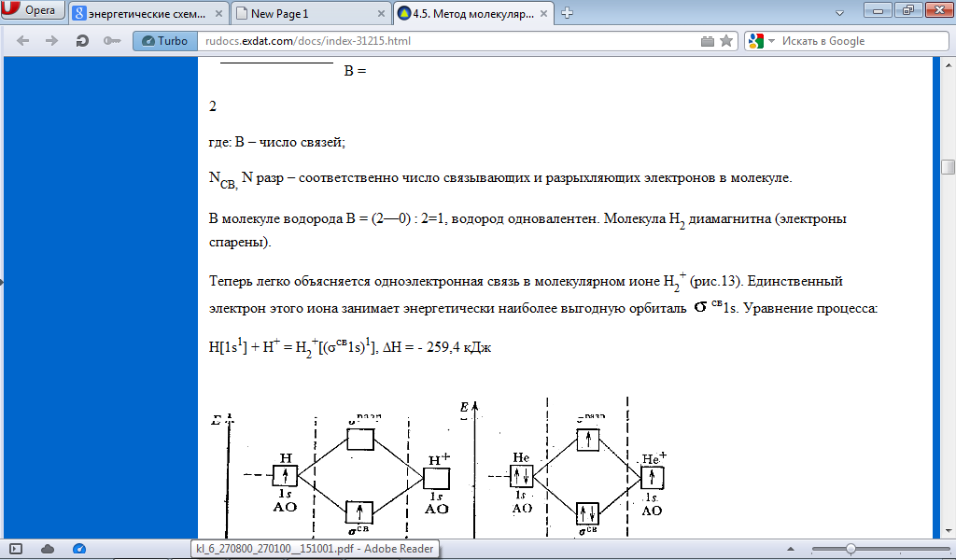Open a new tab with the plus button
Screen dimensions: 956x560
tap(567, 13)
